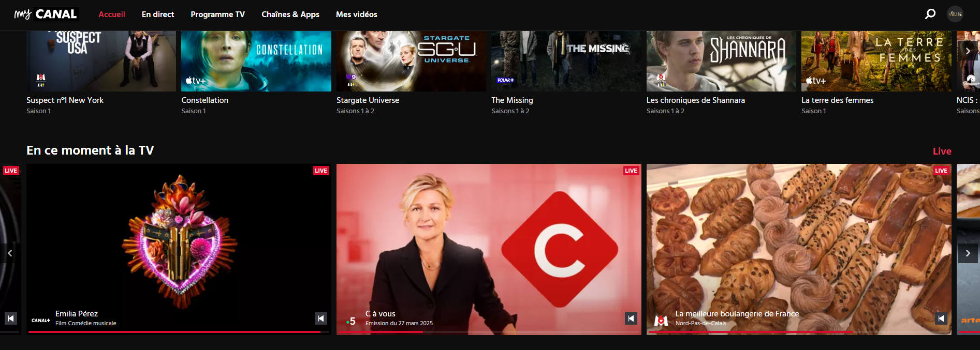Click the M6 logo on La meilleure boulangerie
Image resolution: width=980 pixels, height=350 pixels.
661,321
